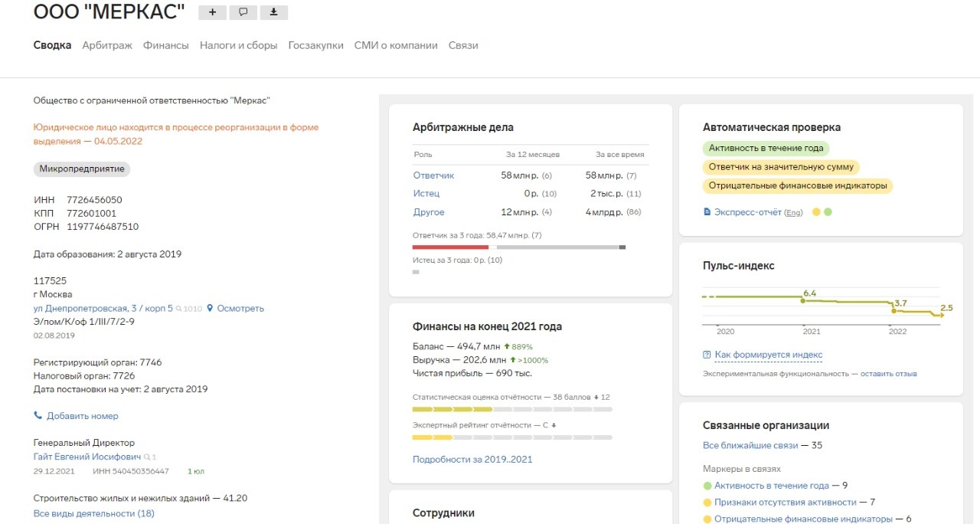The height and width of the screenshot is (524, 980).
Task: Click the ИНН value 7726456050
Action: 94,200
